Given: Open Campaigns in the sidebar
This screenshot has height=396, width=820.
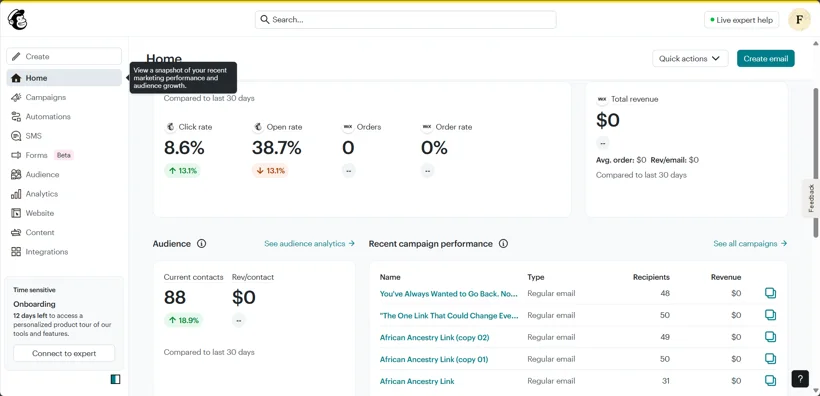Looking at the screenshot, I should (64, 97).
